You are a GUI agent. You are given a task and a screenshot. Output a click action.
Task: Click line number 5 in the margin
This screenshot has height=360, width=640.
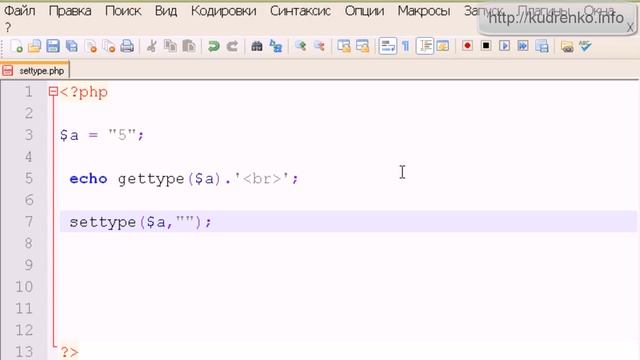tap(28, 178)
